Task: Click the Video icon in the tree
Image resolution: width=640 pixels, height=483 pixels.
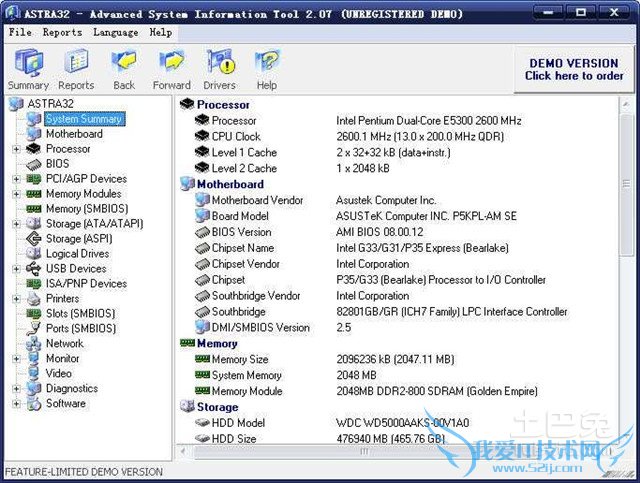Action: [33, 373]
